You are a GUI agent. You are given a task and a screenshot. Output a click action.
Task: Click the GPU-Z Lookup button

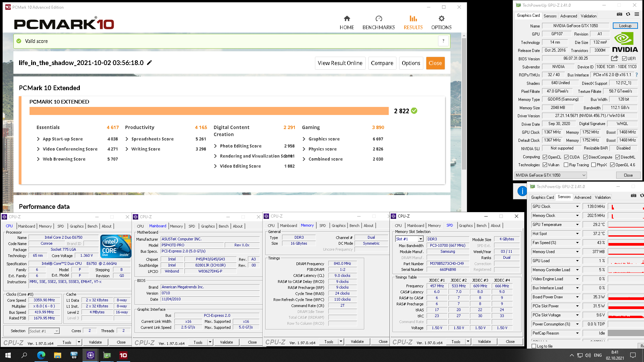[x=625, y=26]
